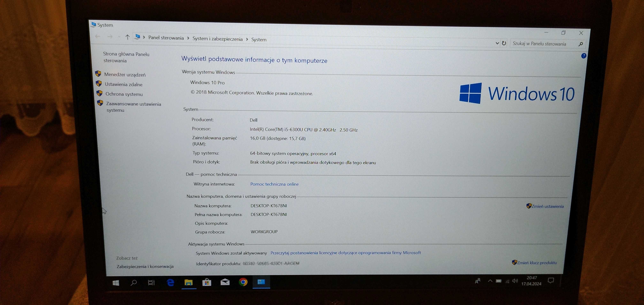Image resolution: width=644 pixels, height=305 pixels.
Task: Open address bar history dropdown
Action: 497,43
